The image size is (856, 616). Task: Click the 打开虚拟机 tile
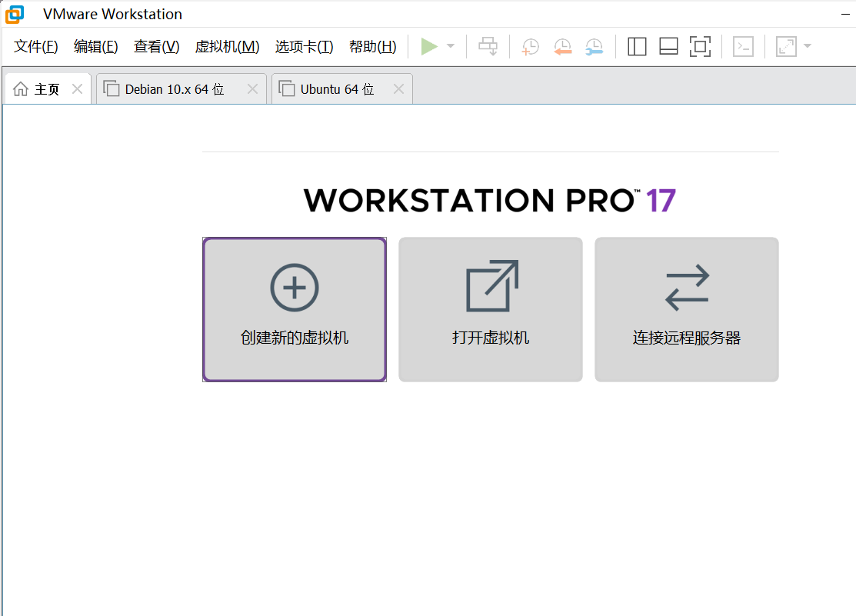point(490,310)
